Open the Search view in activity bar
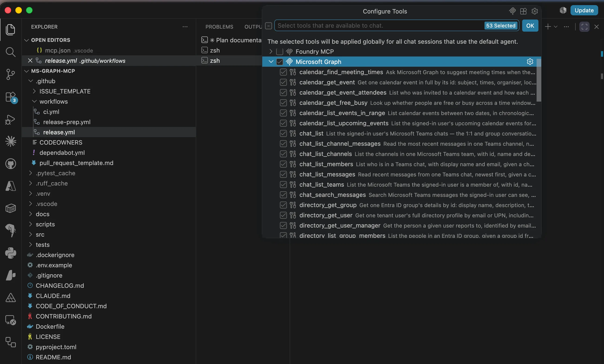604x364 pixels. [10, 52]
